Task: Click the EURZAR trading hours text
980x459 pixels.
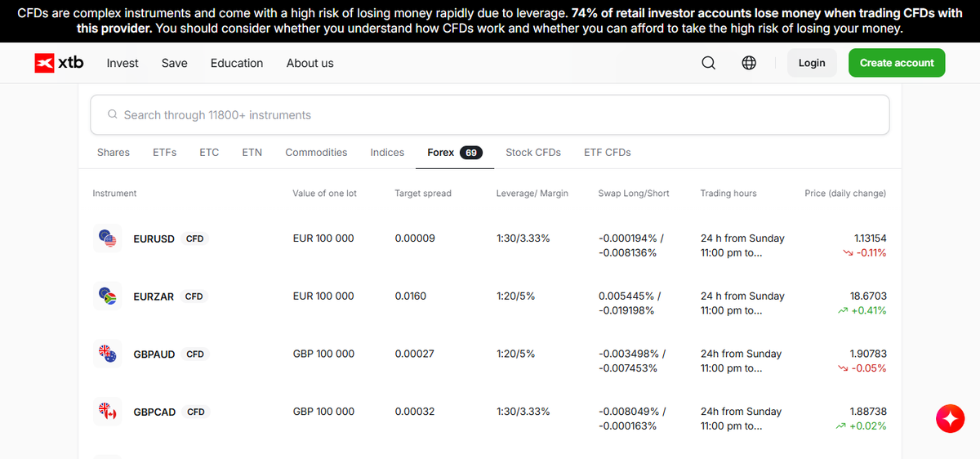Action: (742, 304)
